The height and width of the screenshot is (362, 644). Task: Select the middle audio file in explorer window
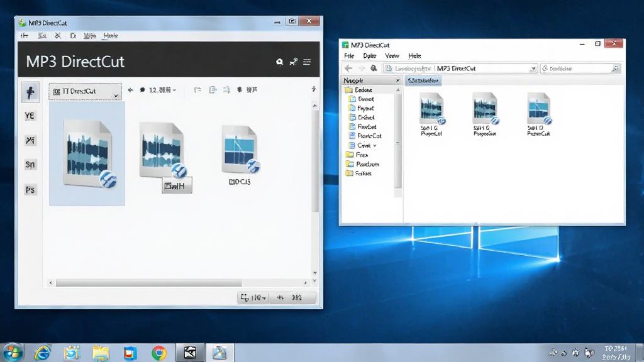click(485, 114)
